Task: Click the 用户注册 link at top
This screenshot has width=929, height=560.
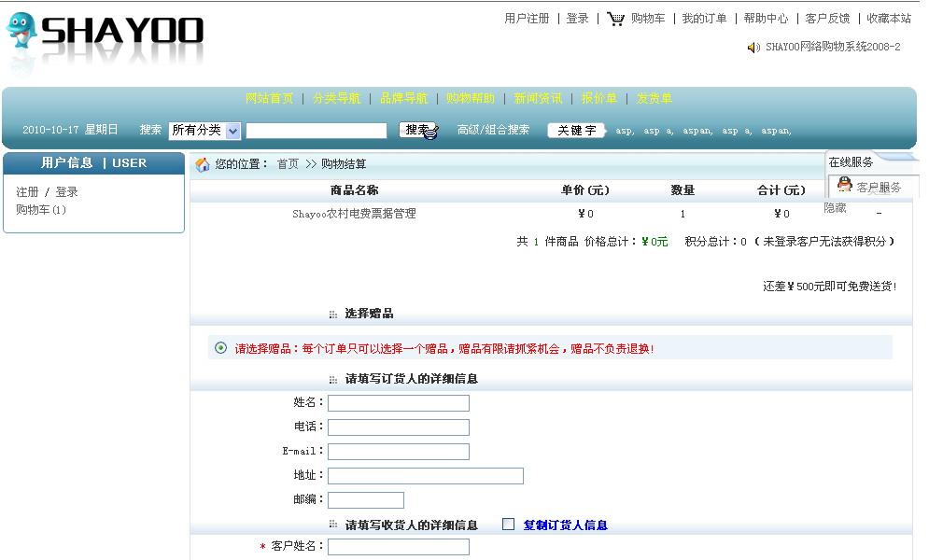Action: 527,19
